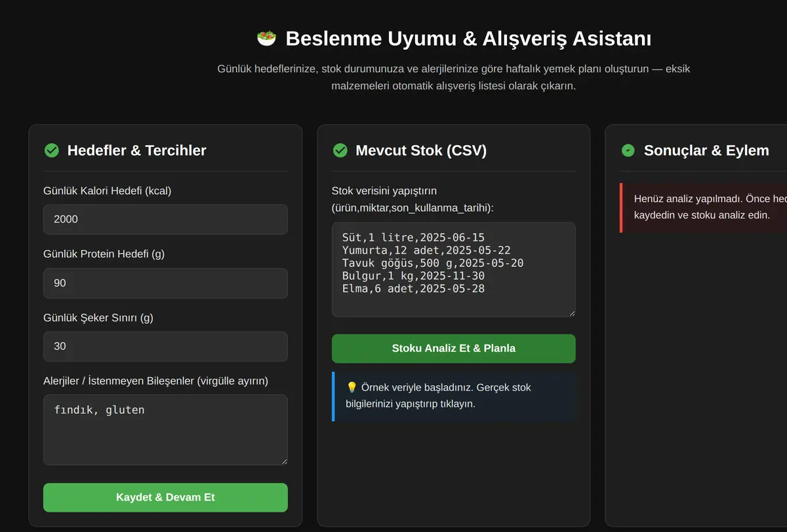Click the light bulb icon in the hint box
Screen dimensions: 787x532
(352, 387)
